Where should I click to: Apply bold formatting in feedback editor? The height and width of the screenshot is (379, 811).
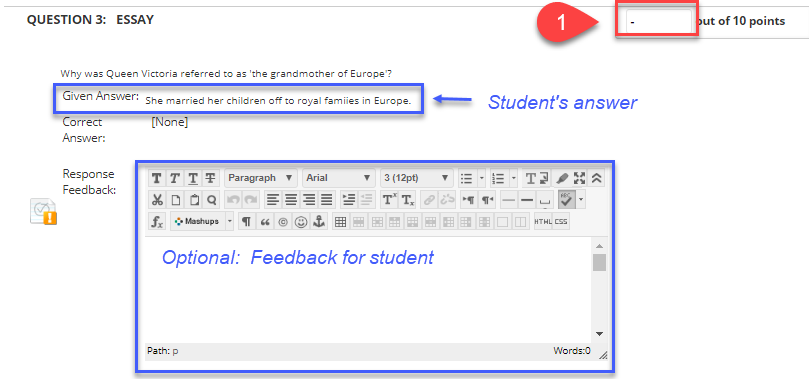point(157,178)
